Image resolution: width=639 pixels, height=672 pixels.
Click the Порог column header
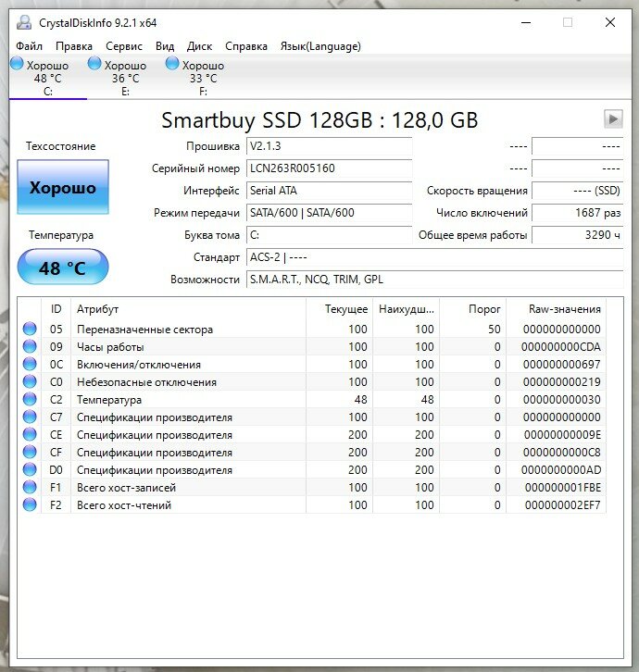472,309
